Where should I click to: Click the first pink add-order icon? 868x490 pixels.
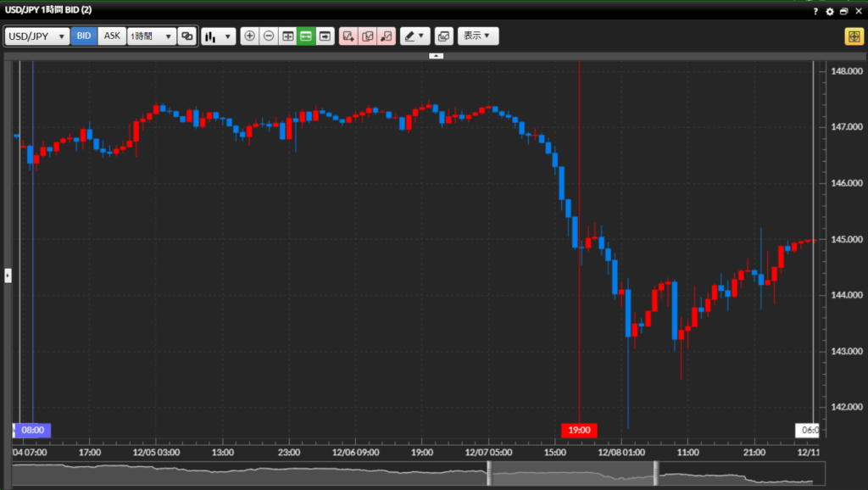(x=348, y=36)
